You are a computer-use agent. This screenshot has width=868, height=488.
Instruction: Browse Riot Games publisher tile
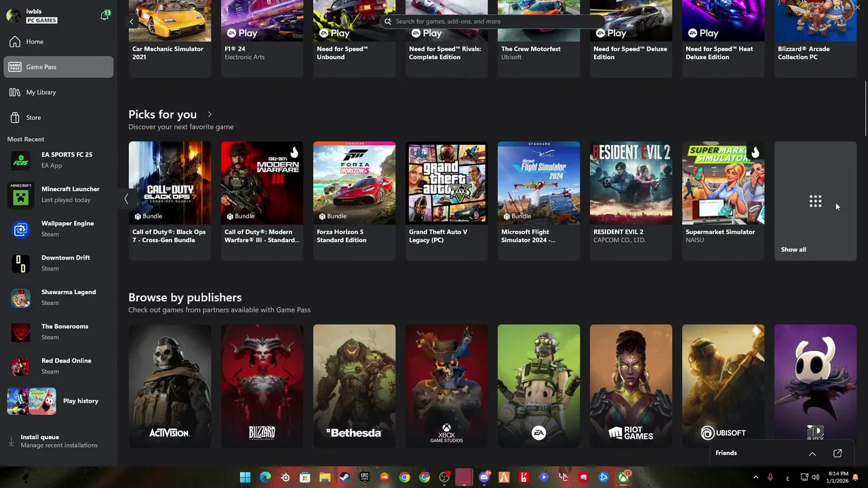coord(631,386)
